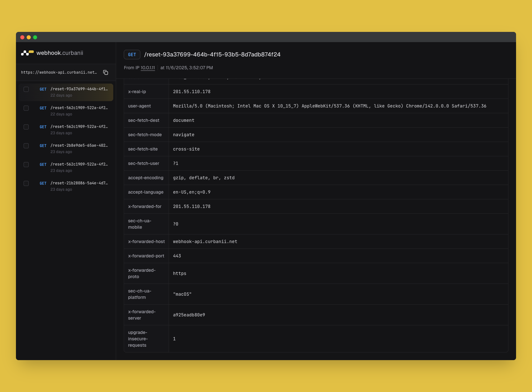The height and width of the screenshot is (392, 532).
Task: Click the GET label on the fifth sidebar request
Action: pyautogui.click(x=43, y=165)
